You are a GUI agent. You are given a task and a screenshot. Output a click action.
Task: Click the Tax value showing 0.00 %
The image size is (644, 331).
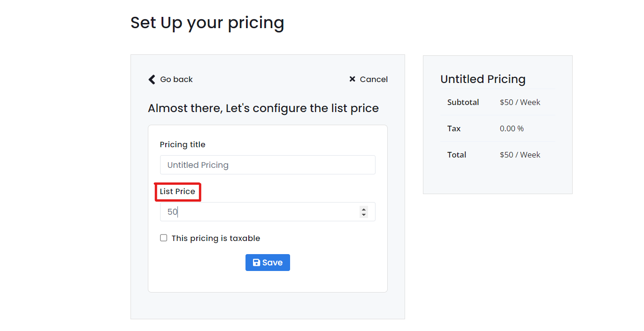(x=512, y=128)
